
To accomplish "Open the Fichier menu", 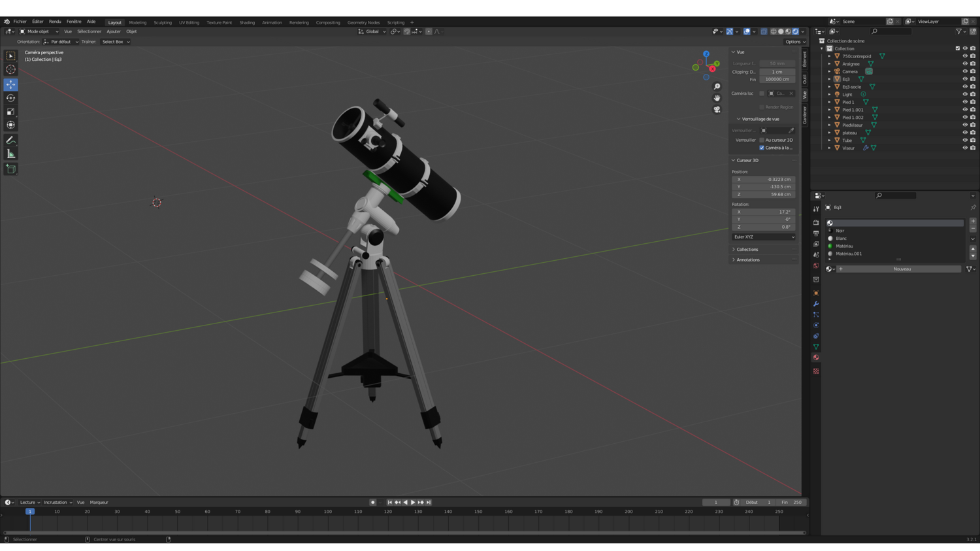I will click(x=20, y=22).
